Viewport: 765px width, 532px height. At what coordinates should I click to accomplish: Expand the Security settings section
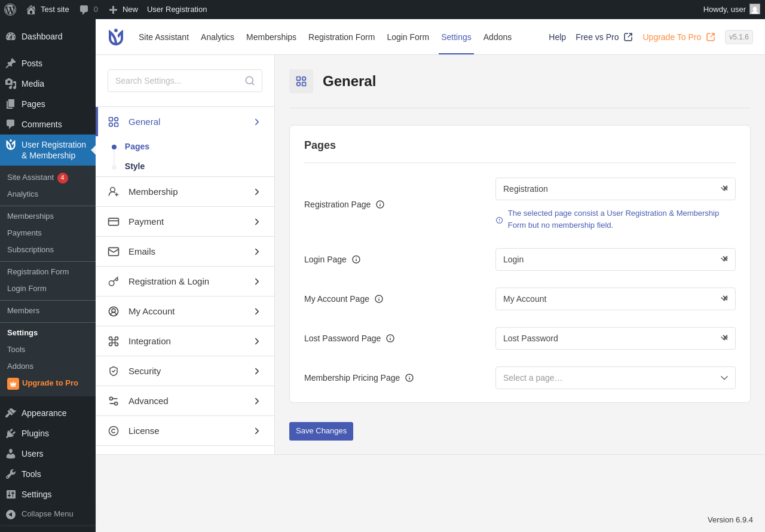(x=185, y=371)
